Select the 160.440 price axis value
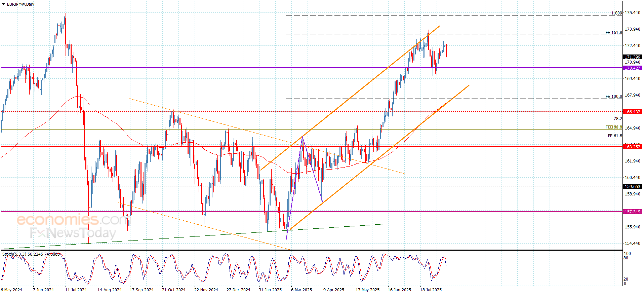Viewport: 644px width, 294px height. [x=632, y=178]
